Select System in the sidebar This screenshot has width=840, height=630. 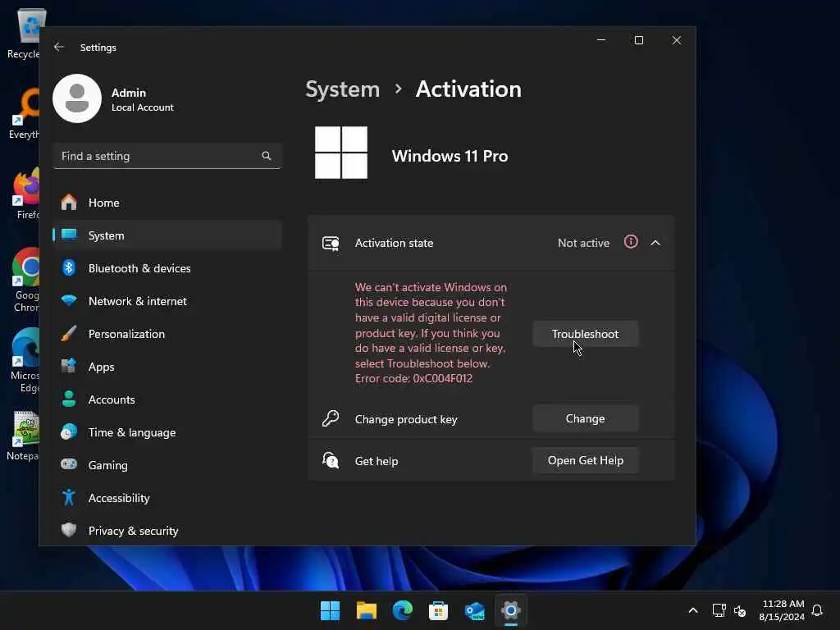[x=167, y=235]
